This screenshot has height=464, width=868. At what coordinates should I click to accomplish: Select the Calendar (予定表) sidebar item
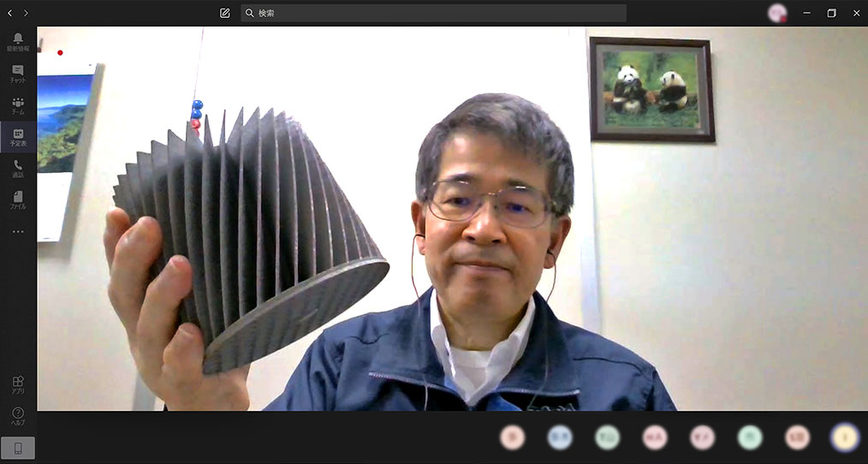pyautogui.click(x=18, y=137)
